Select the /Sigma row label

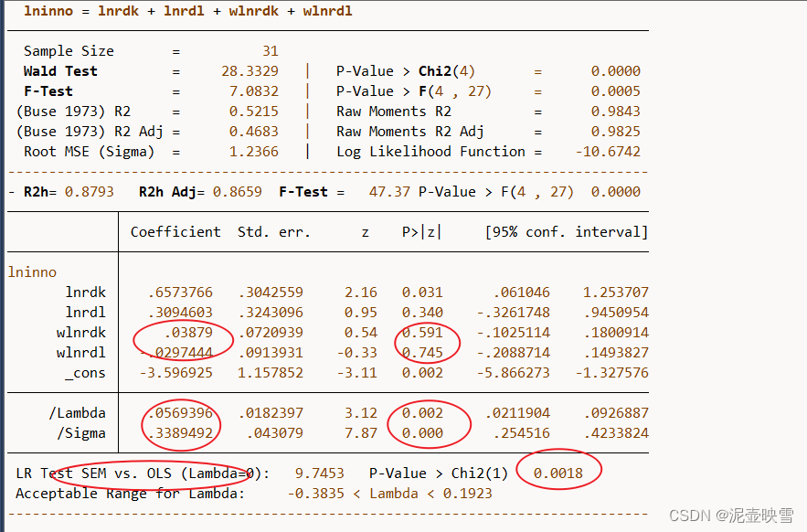[x=80, y=432]
